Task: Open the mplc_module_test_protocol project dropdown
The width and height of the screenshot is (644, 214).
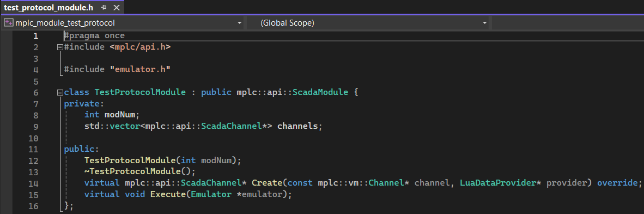Action: [239, 23]
